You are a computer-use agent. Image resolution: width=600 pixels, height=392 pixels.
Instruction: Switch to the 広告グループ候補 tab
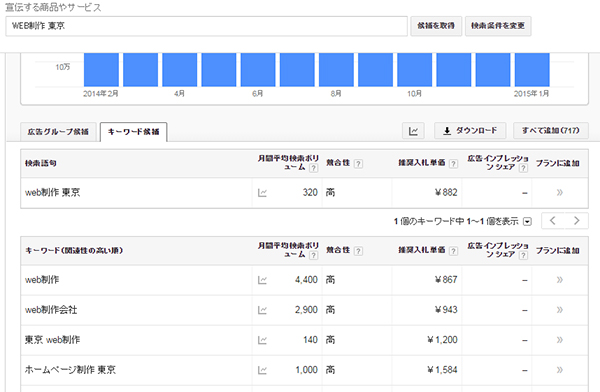(x=58, y=132)
